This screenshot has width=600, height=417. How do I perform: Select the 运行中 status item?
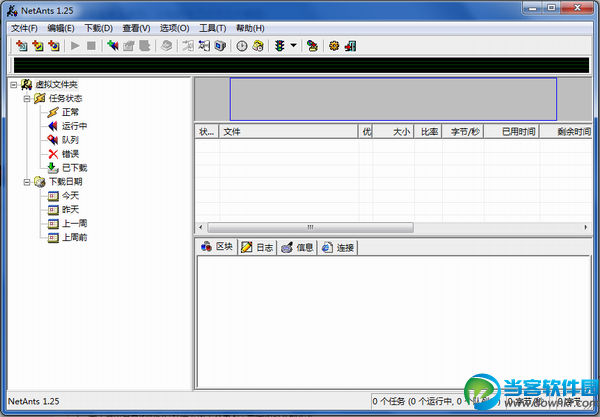[74, 126]
